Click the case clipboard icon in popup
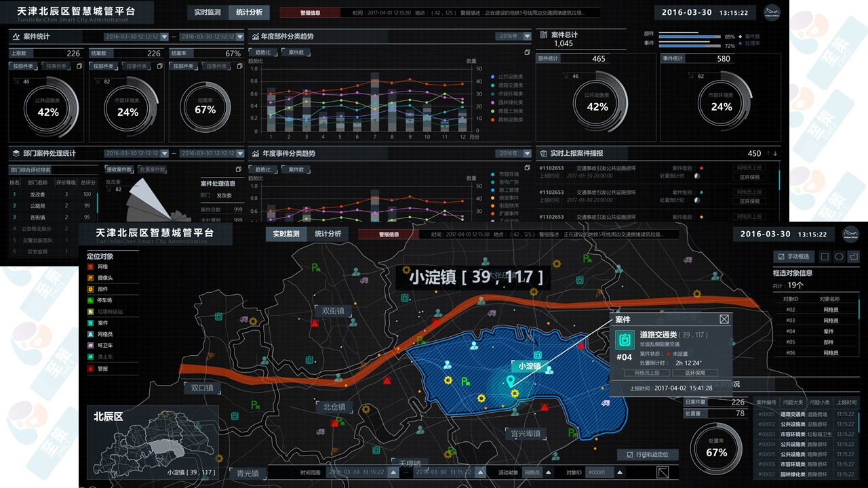The width and height of the screenshot is (868, 488). (625, 338)
